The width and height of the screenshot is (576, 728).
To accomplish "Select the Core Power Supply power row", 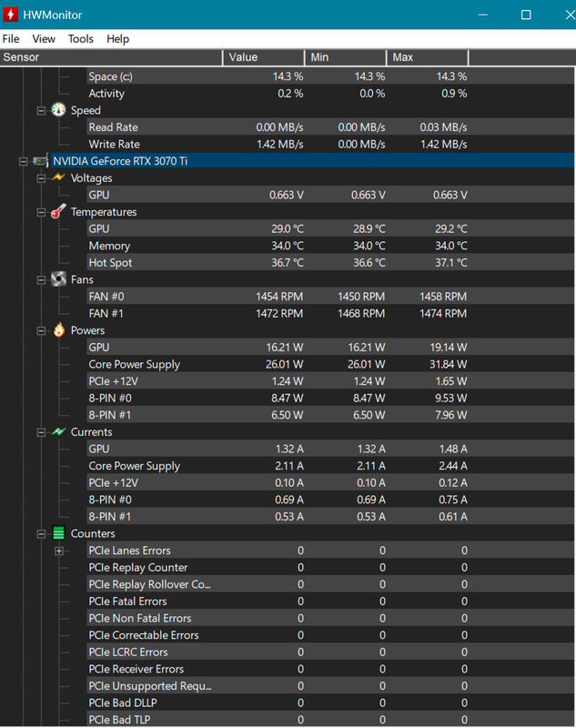I will tap(134, 365).
